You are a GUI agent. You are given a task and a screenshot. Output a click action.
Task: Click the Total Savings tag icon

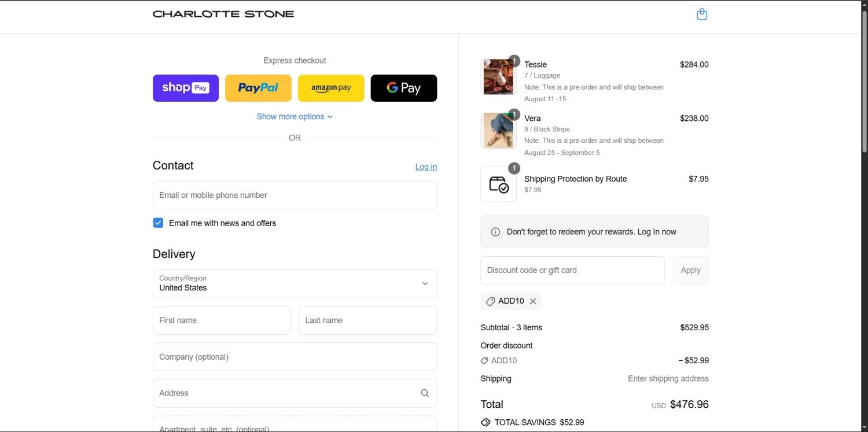coord(486,423)
